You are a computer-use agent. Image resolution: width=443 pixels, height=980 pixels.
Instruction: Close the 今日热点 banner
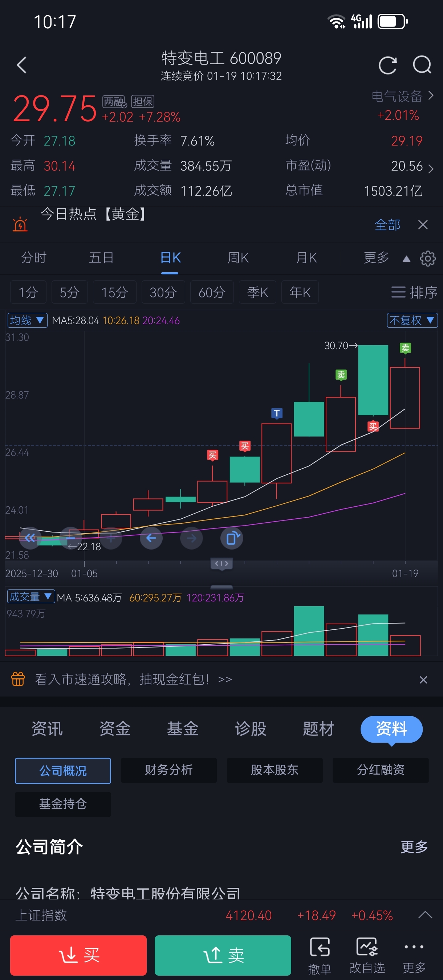(423, 225)
